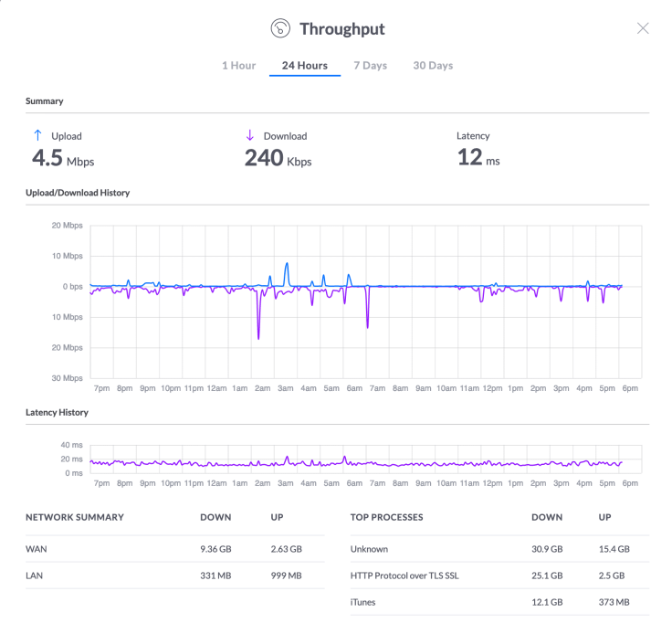Click HTTP Protocol over TLS SSL row

coord(499,575)
